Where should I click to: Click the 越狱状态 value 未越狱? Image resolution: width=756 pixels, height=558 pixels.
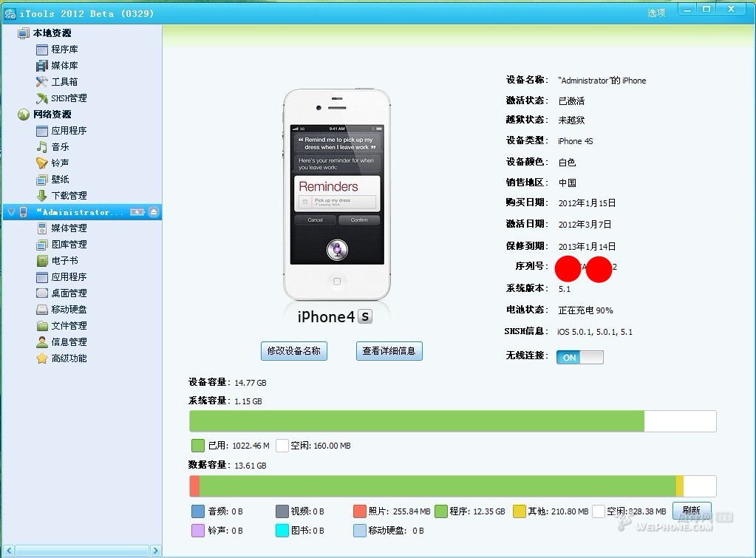[x=571, y=120]
